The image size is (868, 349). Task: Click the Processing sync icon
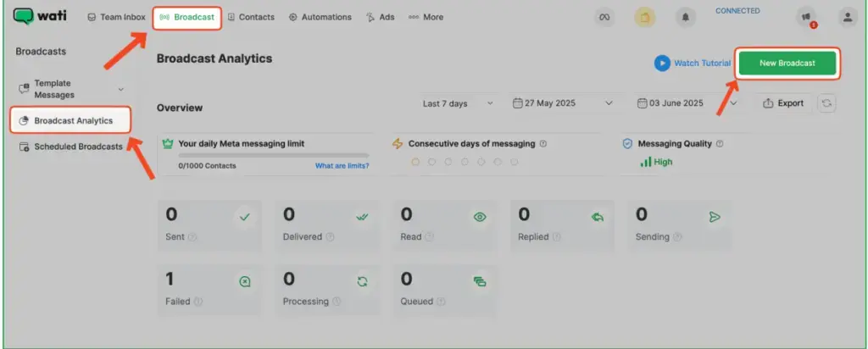(362, 282)
